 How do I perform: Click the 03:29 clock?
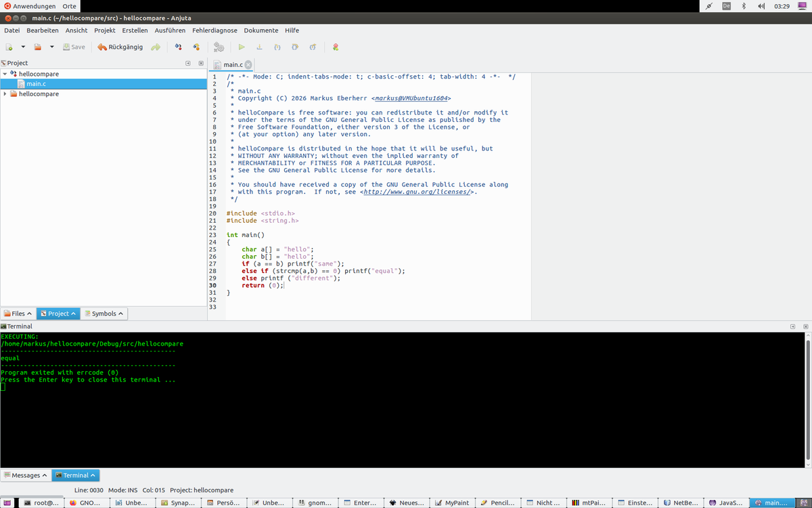[782, 6]
